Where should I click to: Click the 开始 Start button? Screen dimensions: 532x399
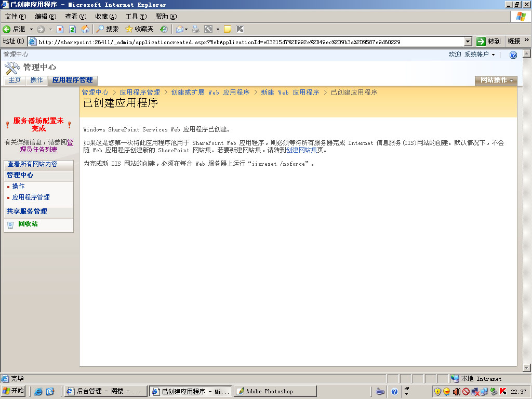click(x=14, y=391)
